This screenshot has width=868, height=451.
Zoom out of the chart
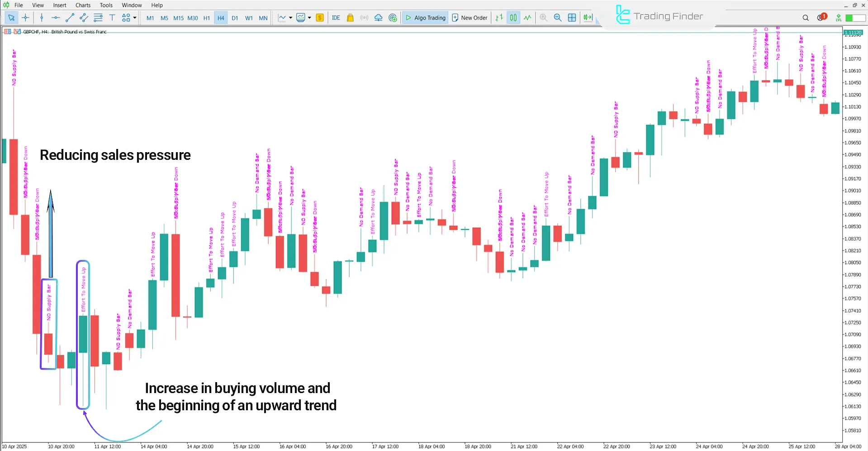tap(558, 18)
